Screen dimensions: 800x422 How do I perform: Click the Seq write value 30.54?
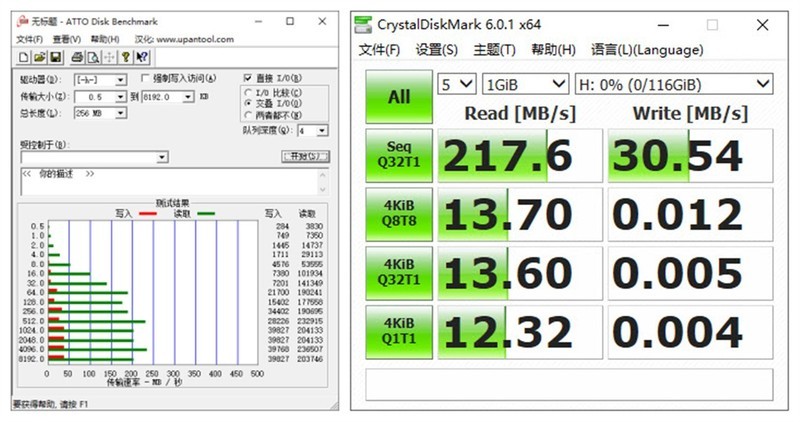click(x=690, y=156)
